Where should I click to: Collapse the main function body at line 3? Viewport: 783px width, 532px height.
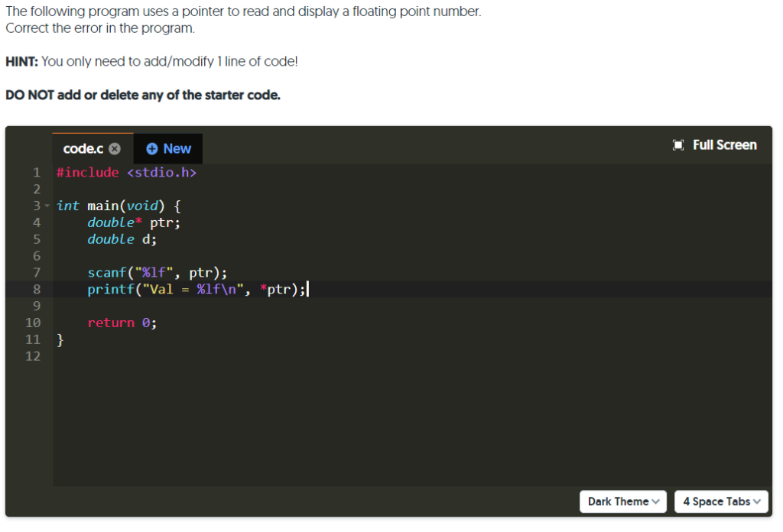(46, 206)
